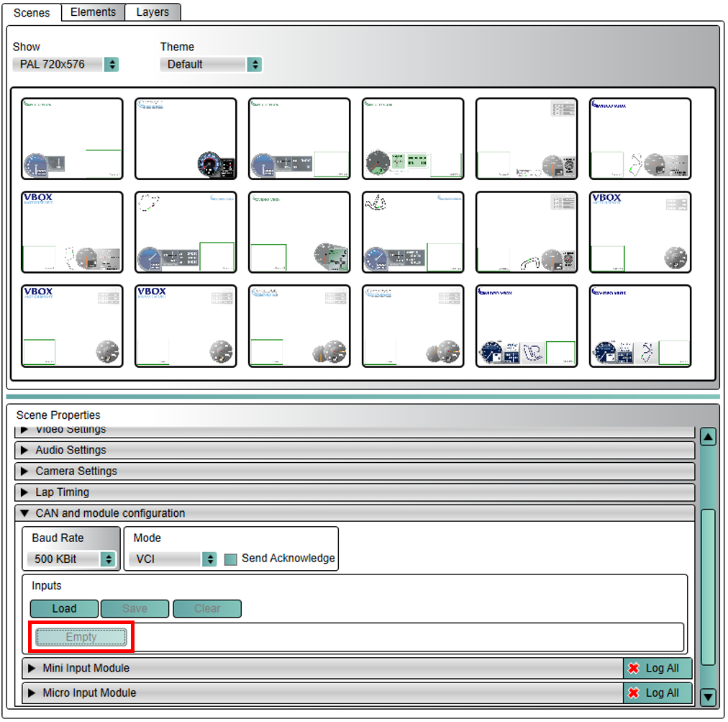Select second VBOX scene in bottom row
This screenshot has height=722, width=728.
click(186, 326)
